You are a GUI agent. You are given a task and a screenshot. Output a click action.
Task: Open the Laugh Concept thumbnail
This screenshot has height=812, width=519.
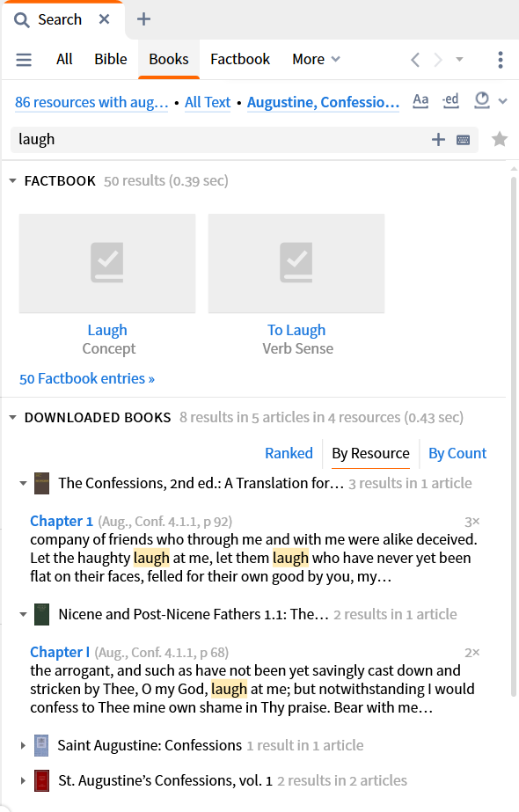tap(107, 264)
